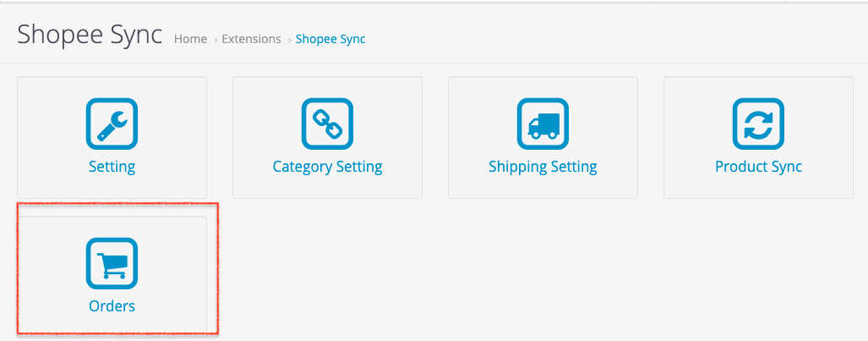Click the "Setting" text link
This screenshot has width=868, height=341.
tap(112, 167)
